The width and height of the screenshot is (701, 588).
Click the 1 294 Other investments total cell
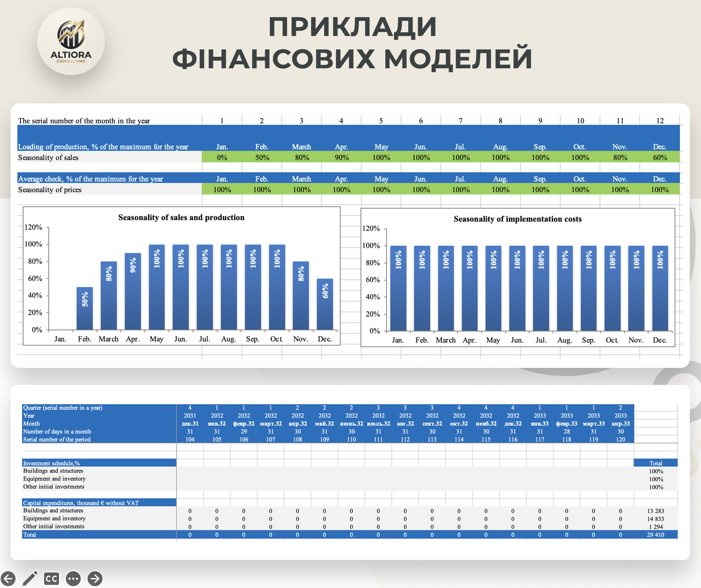coord(655,527)
